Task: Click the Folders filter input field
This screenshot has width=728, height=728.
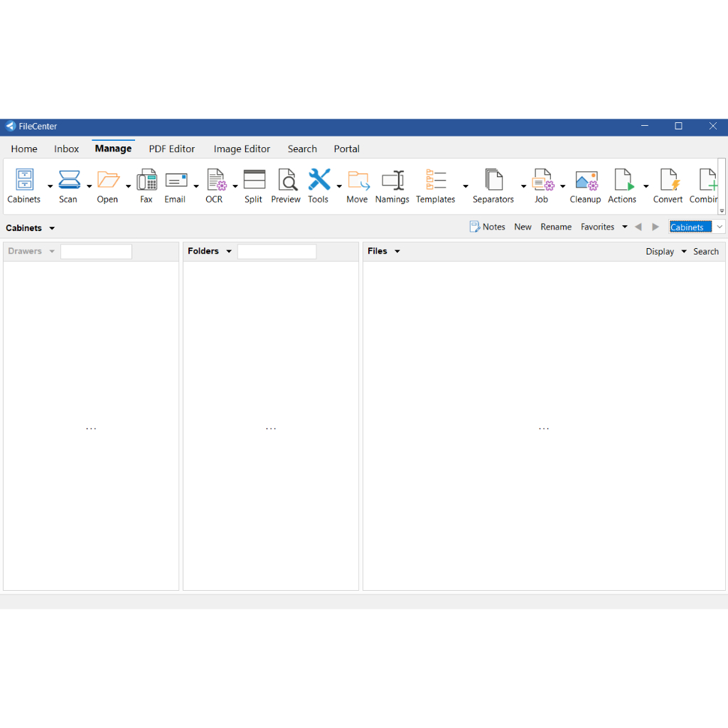Action: (277, 252)
